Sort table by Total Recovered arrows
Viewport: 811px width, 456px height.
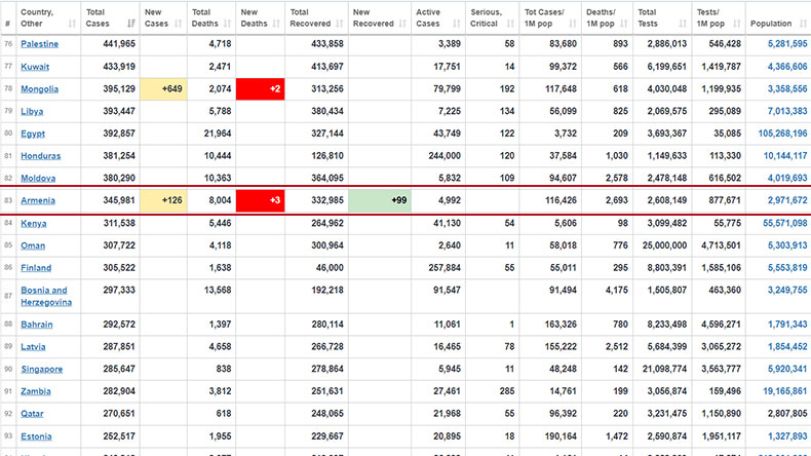pos(340,24)
